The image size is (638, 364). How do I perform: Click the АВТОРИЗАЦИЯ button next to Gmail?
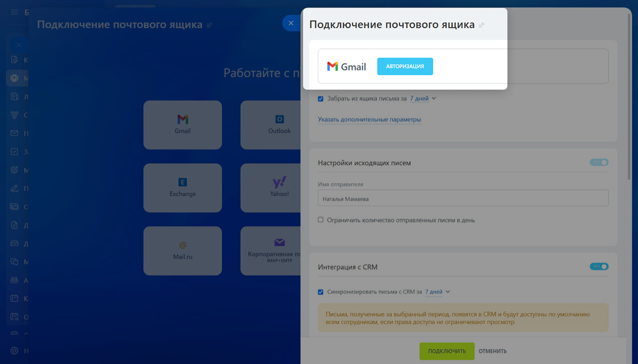click(x=405, y=66)
